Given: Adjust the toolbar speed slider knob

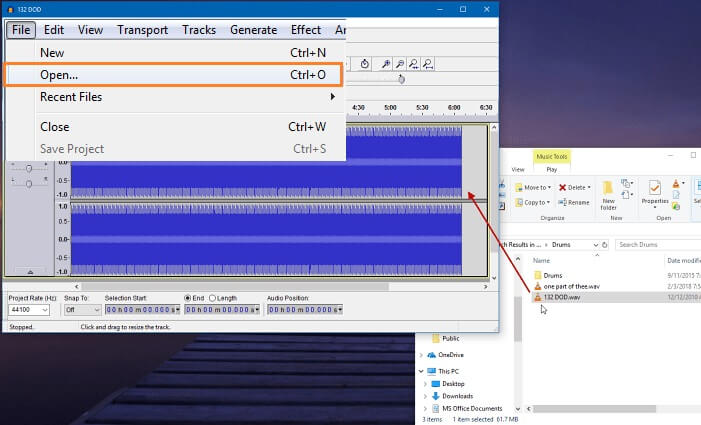Looking at the screenshot, I should click(x=401, y=79).
